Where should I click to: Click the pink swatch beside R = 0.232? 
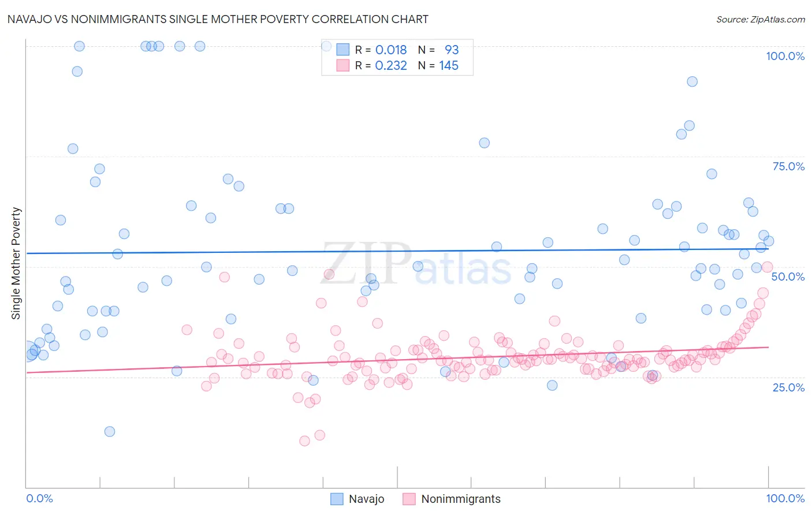click(x=343, y=65)
